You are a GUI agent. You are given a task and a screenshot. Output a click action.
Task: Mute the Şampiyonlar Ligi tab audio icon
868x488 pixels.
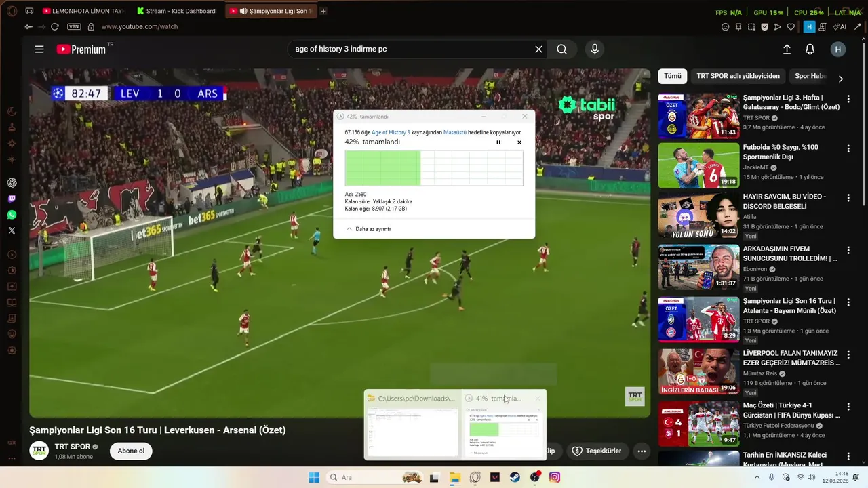pyautogui.click(x=243, y=11)
